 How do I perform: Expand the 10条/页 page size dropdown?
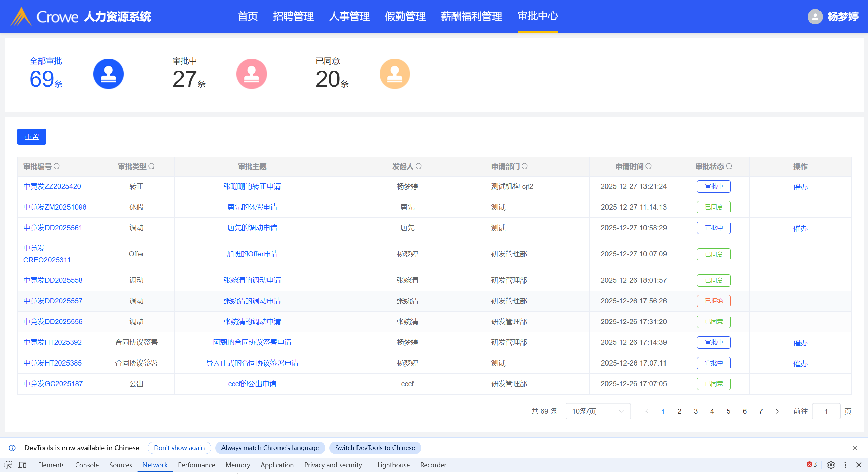point(598,411)
